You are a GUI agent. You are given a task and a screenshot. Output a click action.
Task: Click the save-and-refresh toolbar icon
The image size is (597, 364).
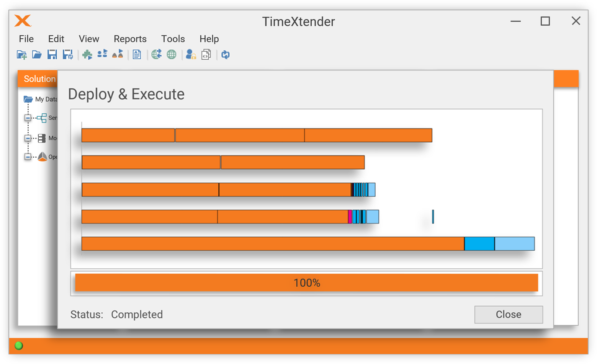pyautogui.click(x=68, y=54)
